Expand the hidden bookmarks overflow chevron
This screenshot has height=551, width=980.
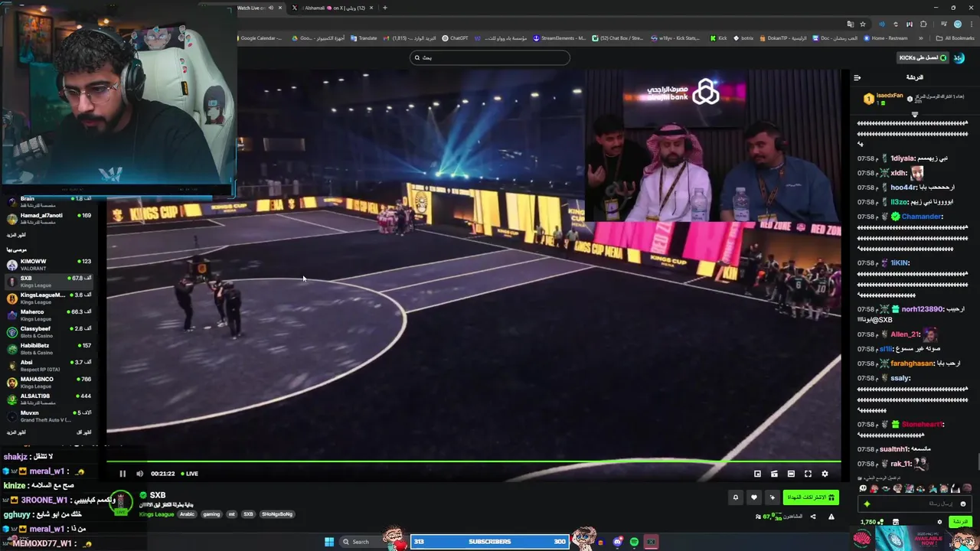click(x=923, y=38)
